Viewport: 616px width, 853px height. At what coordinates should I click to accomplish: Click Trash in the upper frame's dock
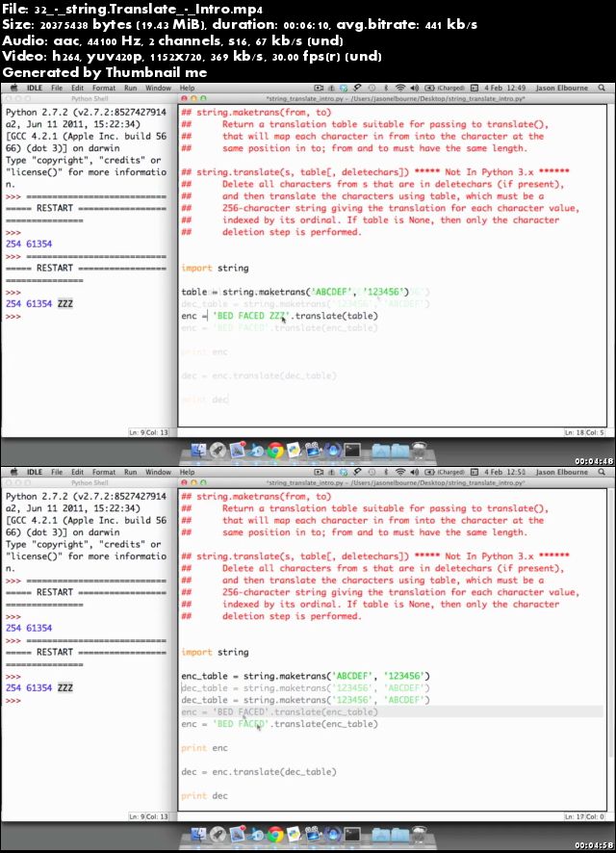[x=420, y=451]
